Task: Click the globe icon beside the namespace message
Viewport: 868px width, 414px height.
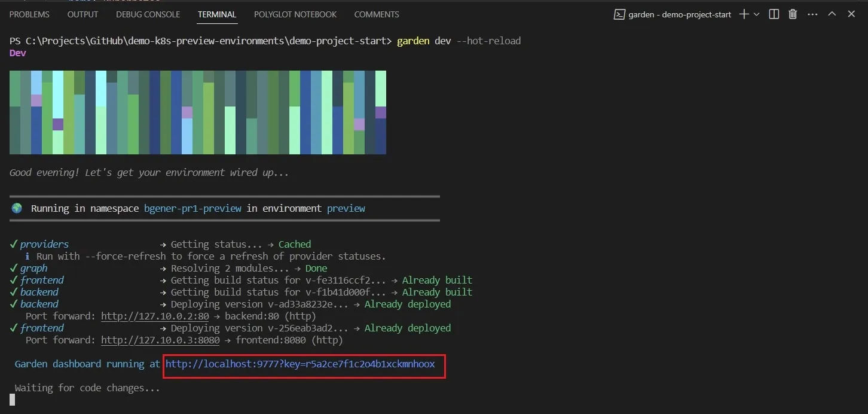Action: click(x=16, y=208)
